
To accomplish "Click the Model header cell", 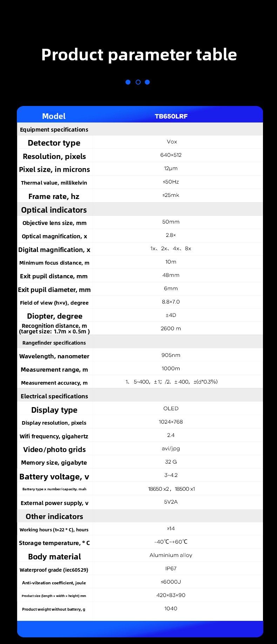I will 54,116.
